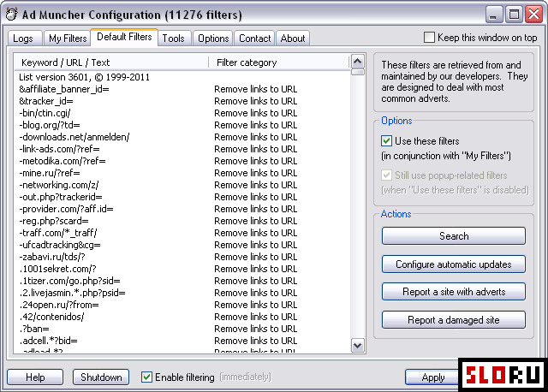Select the Default Filters tab

coord(124,37)
